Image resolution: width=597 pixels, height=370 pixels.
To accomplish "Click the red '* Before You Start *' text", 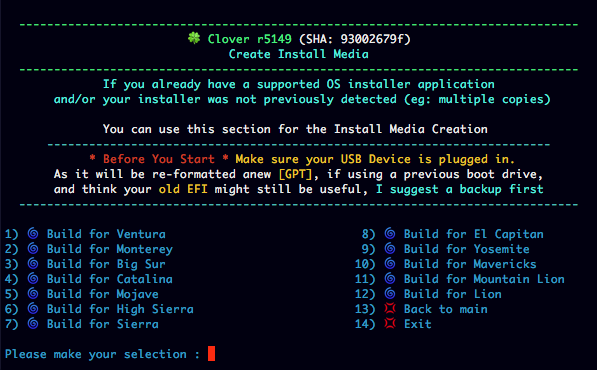I will coord(159,159).
